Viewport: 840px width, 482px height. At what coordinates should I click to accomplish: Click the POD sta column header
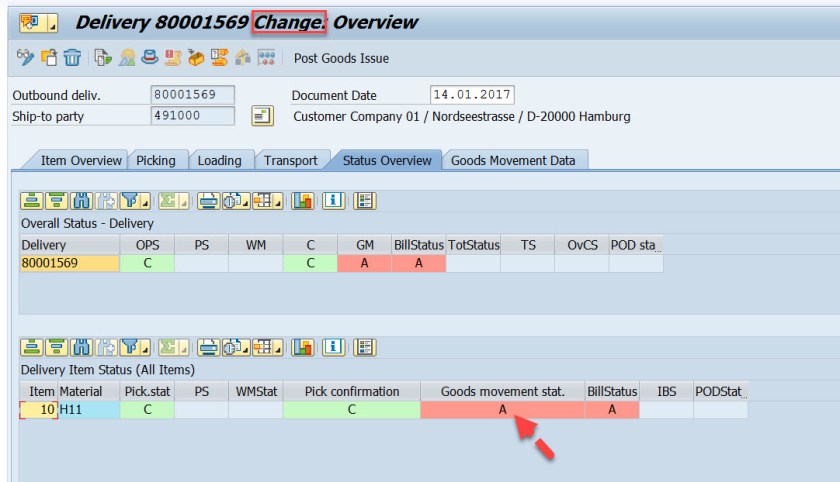[636, 245]
